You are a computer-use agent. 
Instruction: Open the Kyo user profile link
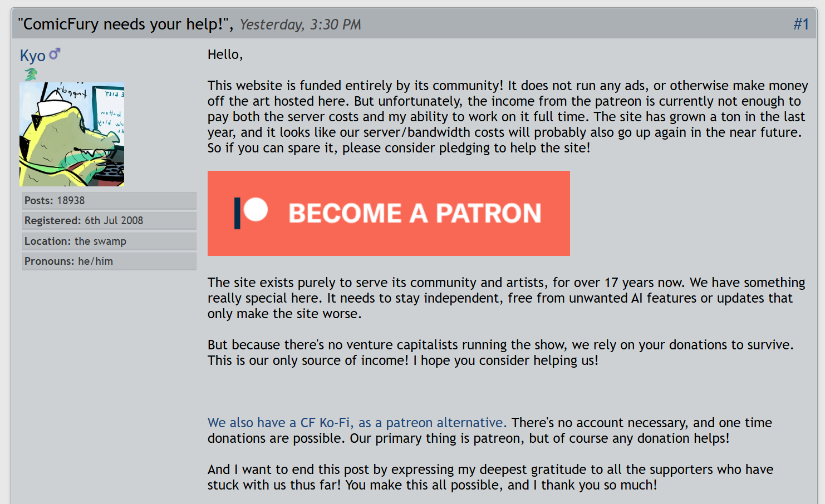click(x=32, y=56)
